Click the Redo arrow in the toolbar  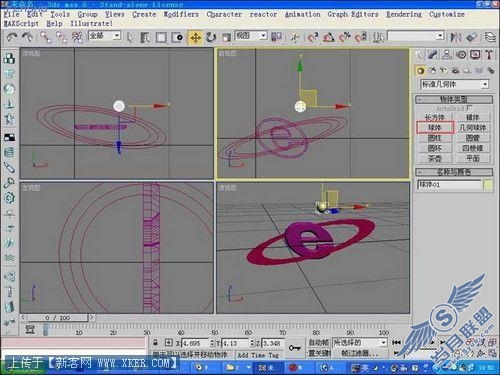point(27,37)
